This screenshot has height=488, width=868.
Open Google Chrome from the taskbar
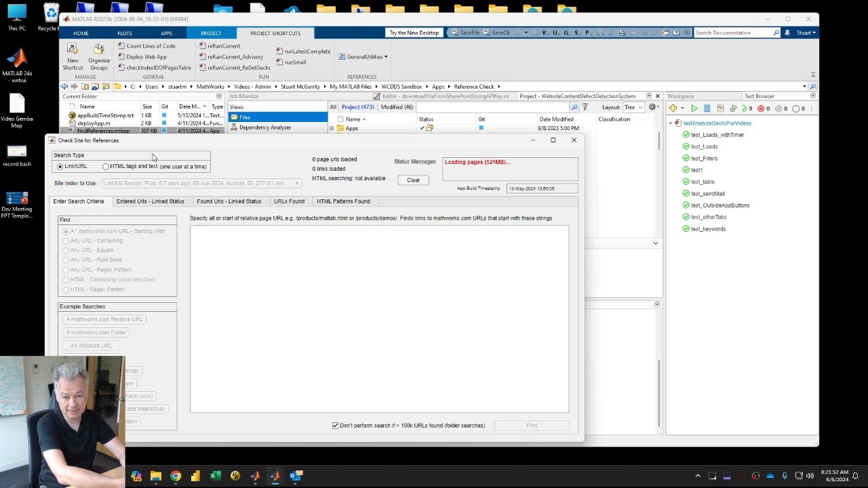coord(176,476)
